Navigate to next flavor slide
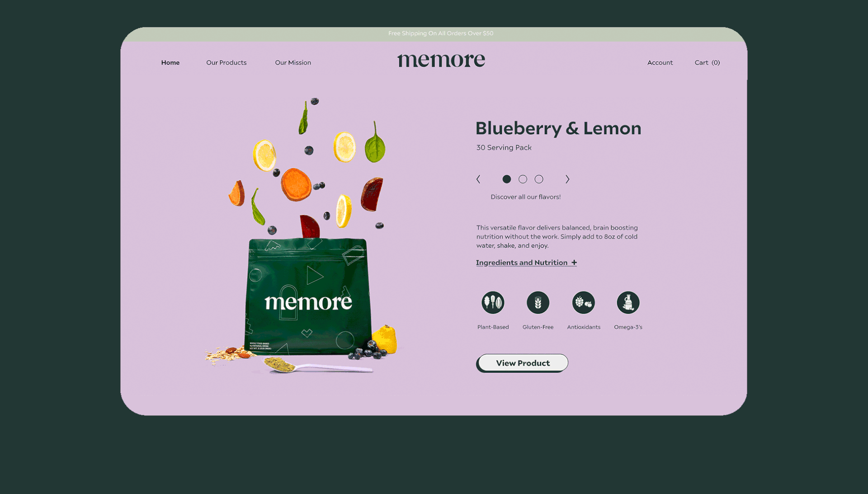This screenshot has height=494, width=868. pyautogui.click(x=567, y=179)
